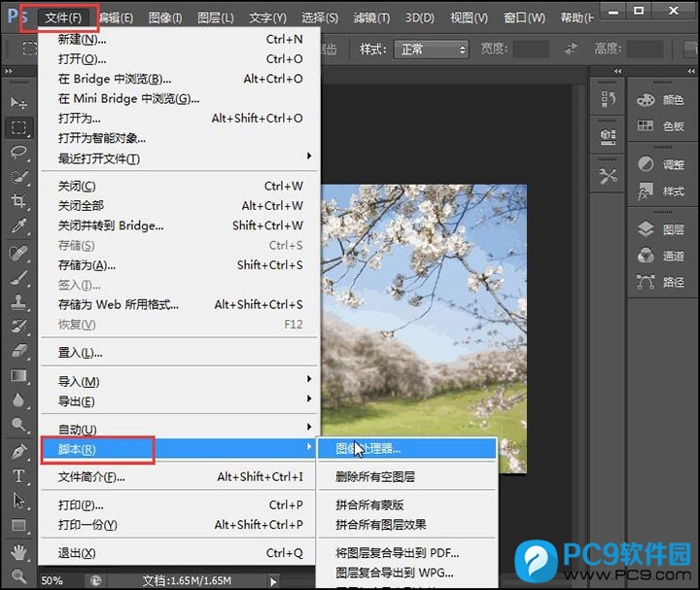Choose 打印(P)... menu item
This screenshot has height=590, width=700.
click(179, 504)
